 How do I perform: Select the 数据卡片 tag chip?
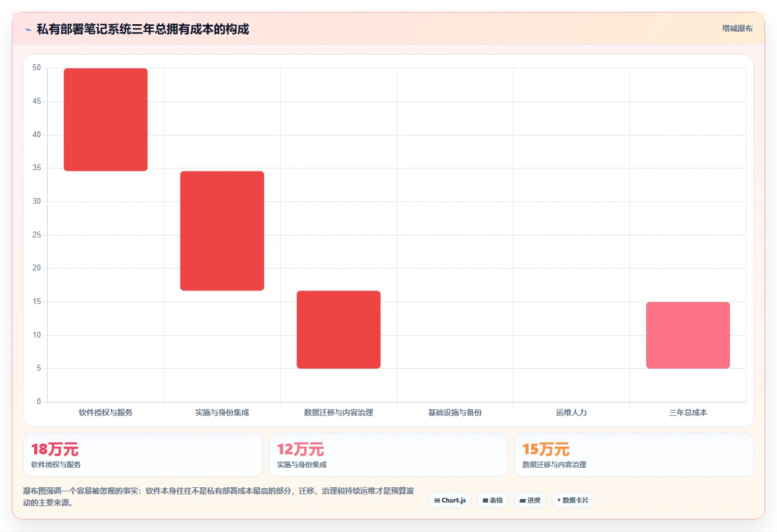pyautogui.click(x=572, y=500)
